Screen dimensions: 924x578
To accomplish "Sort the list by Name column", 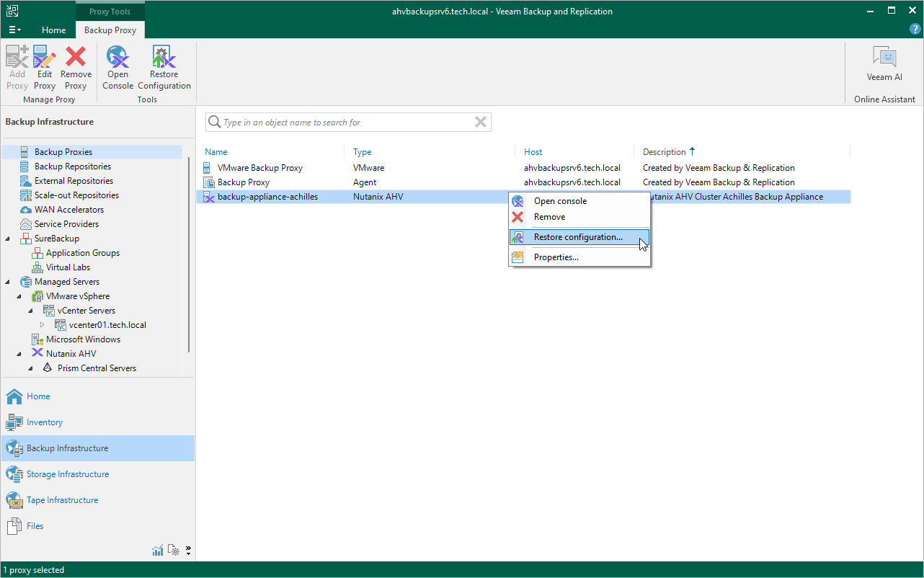I will coord(216,152).
